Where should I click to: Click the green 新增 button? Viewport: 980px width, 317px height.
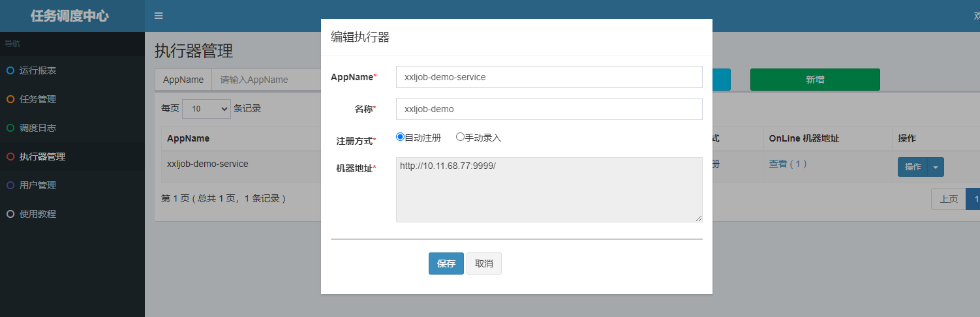tap(815, 80)
